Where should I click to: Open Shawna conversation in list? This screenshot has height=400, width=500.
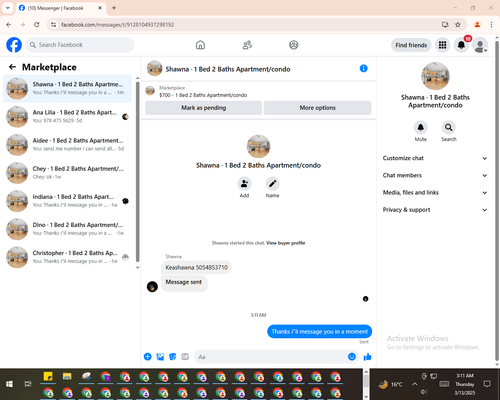pyautogui.click(x=67, y=89)
